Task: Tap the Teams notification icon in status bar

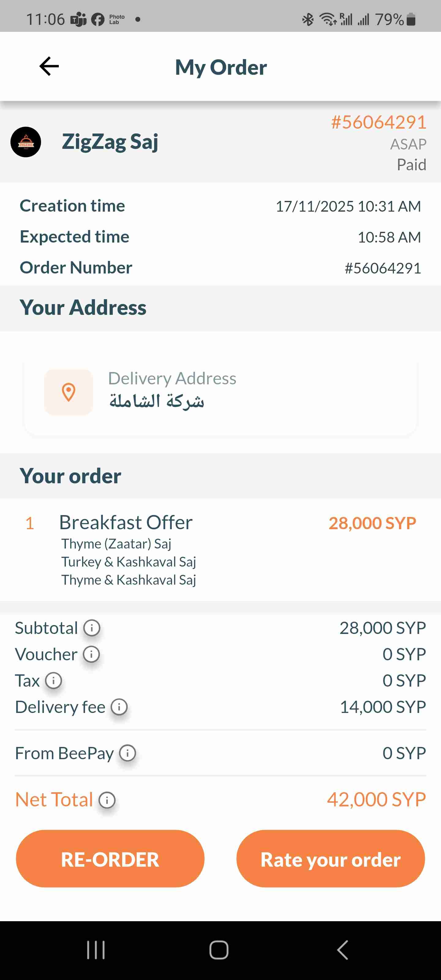Action: [x=78, y=19]
